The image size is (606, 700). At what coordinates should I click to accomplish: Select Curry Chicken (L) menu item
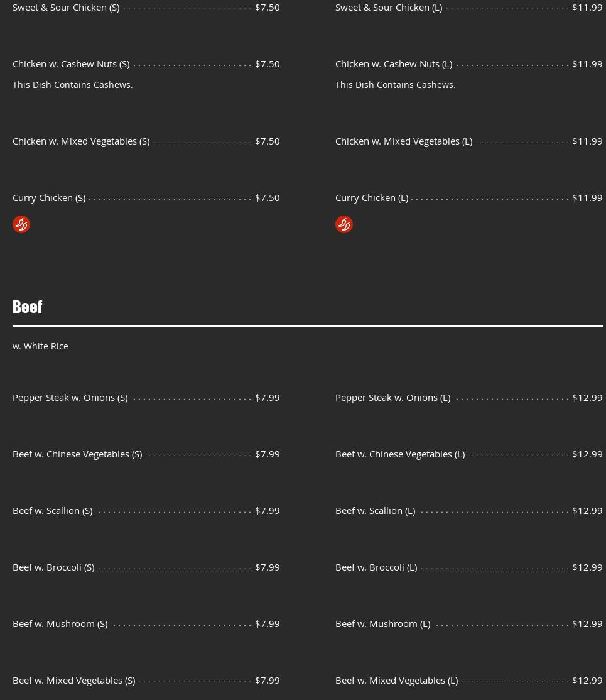pyautogui.click(x=372, y=198)
